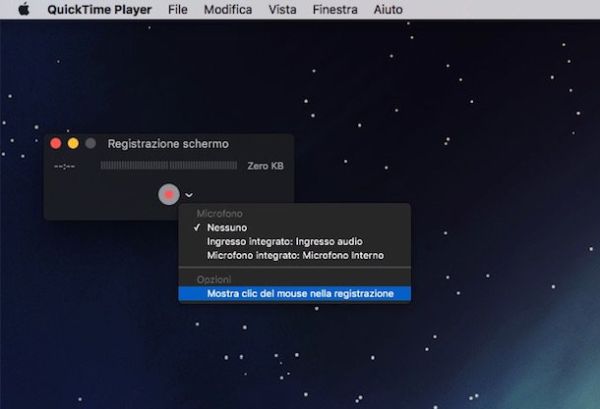
Task: Collapse the options chevron beside record button
Action: (x=189, y=195)
